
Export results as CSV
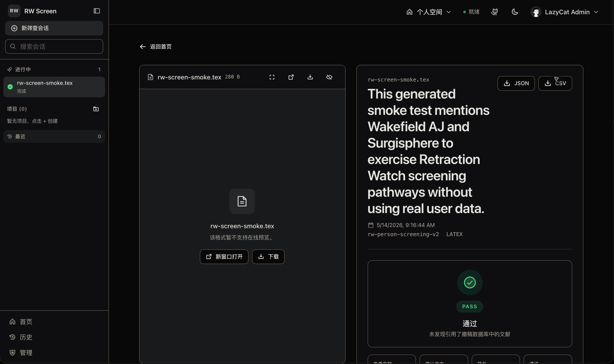click(x=555, y=83)
